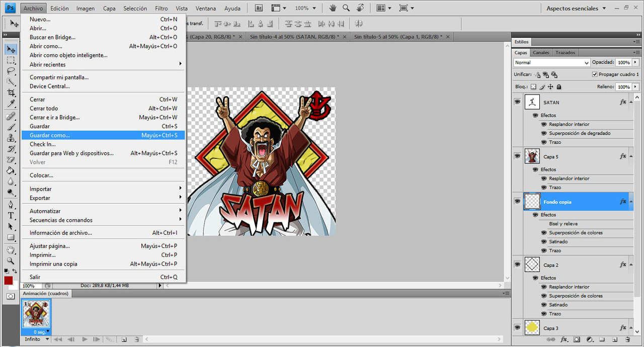The image size is (644, 347).
Task: Open the blend mode Normal dropdown
Action: point(551,62)
